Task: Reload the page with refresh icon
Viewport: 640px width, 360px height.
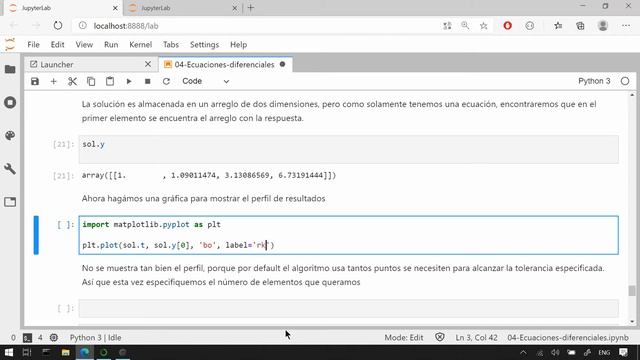Action: tap(58, 26)
